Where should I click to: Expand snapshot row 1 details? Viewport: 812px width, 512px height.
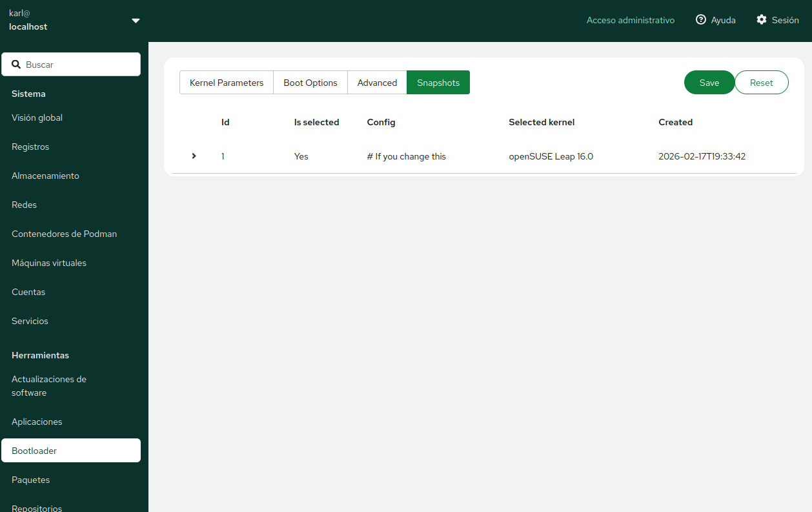pyautogui.click(x=194, y=156)
